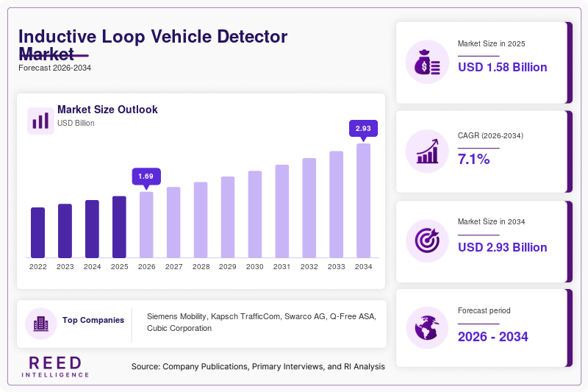Click the REED Intelligence logo
The height and width of the screenshot is (392, 588).
(x=55, y=366)
